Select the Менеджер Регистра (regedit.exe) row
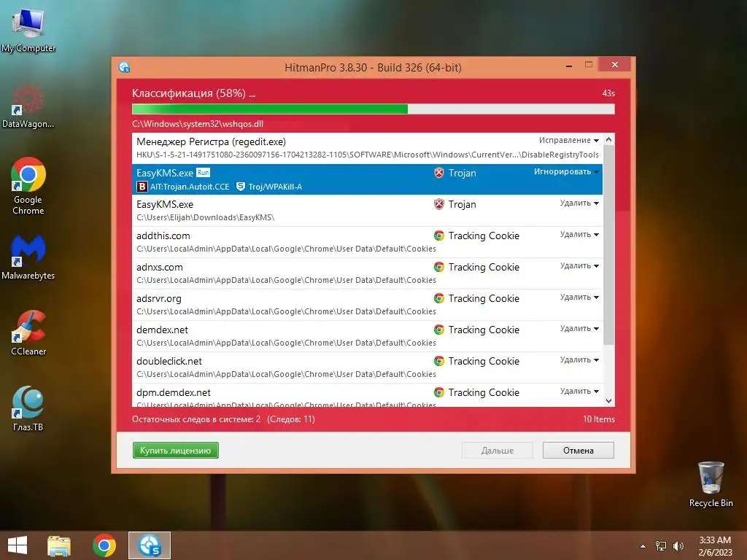Viewport: 747px width, 560px height. 368,148
